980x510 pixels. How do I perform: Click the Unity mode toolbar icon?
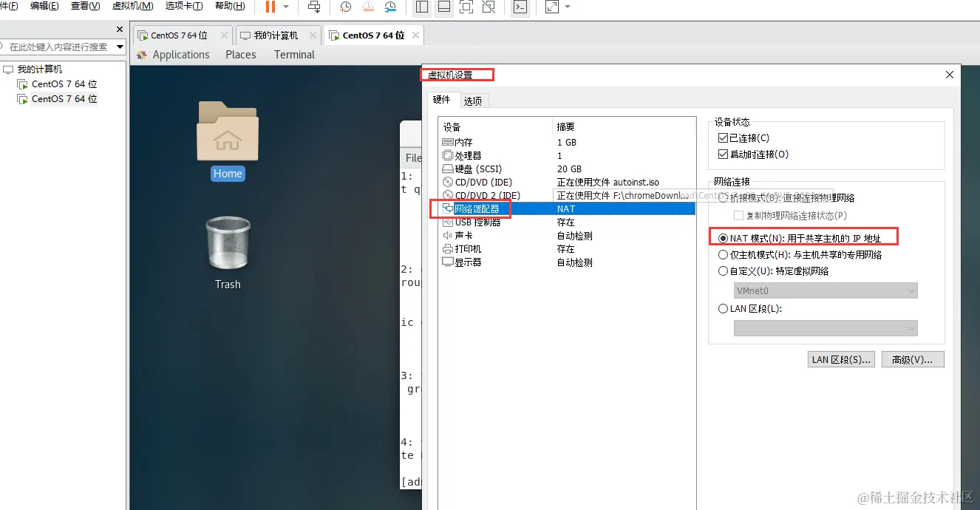[x=488, y=7]
